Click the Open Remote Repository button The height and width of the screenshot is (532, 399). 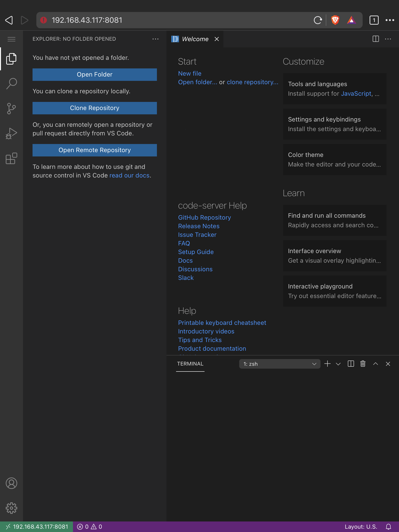pos(95,150)
